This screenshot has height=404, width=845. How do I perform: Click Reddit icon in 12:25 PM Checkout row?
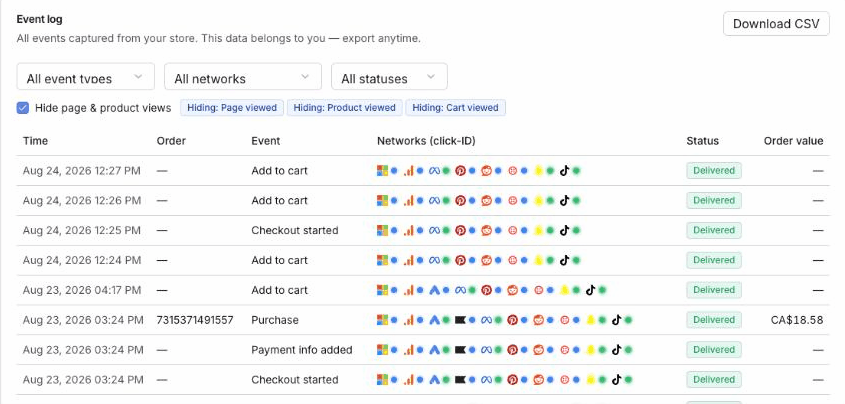(486, 231)
